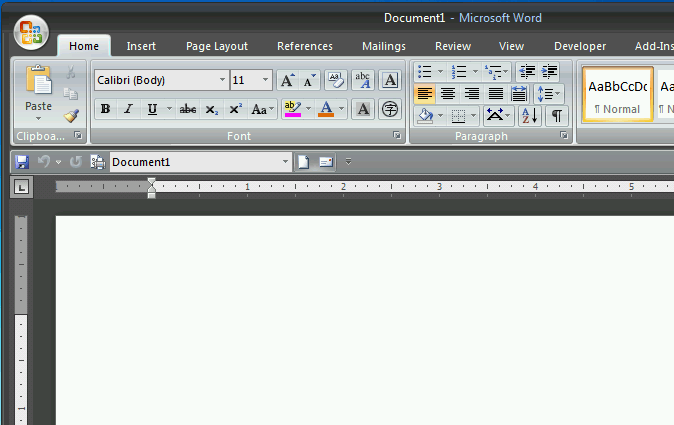Switch to the Insert tab
This screenshot has width=674, height=425.
click(x=141, y=46)
